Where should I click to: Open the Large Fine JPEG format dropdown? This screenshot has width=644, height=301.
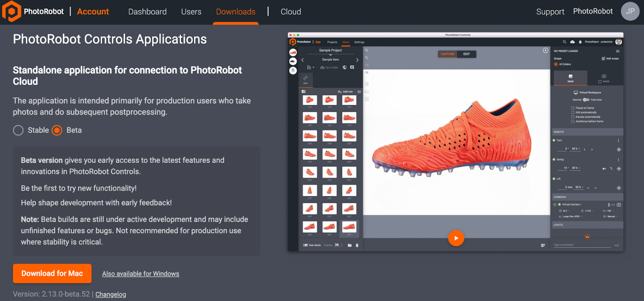point(572,216)
